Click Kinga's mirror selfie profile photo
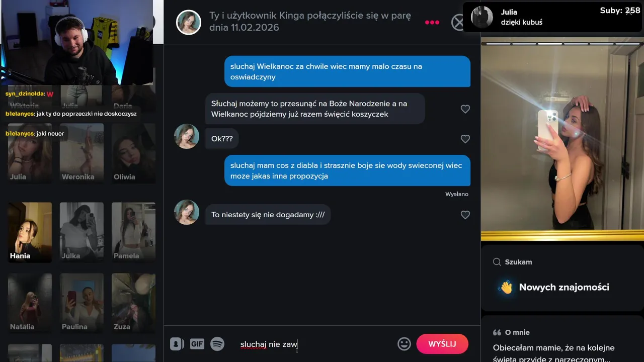The height and width of the screenshot is (362, 644). [562, 141]
